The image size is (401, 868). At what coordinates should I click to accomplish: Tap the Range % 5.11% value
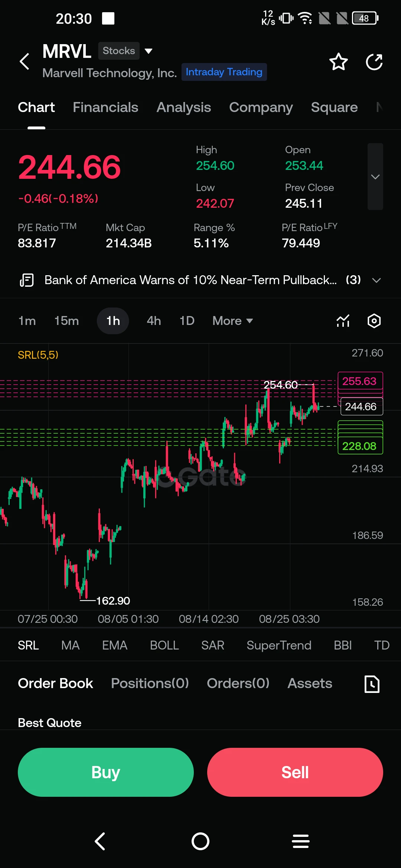coord(211,243)
